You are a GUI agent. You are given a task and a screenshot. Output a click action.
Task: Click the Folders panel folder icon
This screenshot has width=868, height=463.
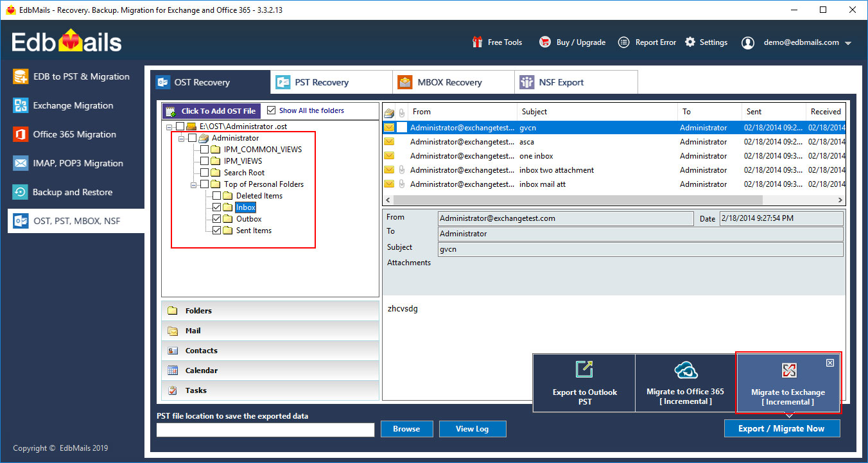pos(172,311)
